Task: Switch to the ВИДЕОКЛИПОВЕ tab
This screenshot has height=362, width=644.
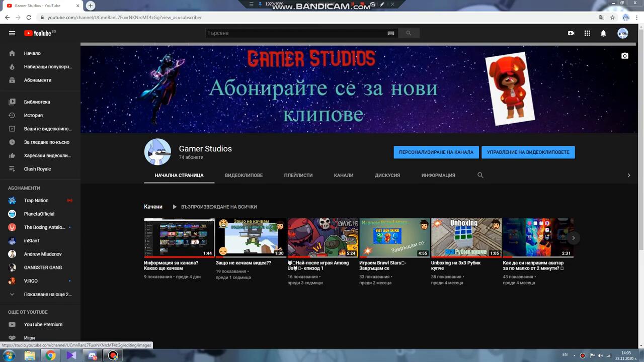Action: tap(244, 175)
